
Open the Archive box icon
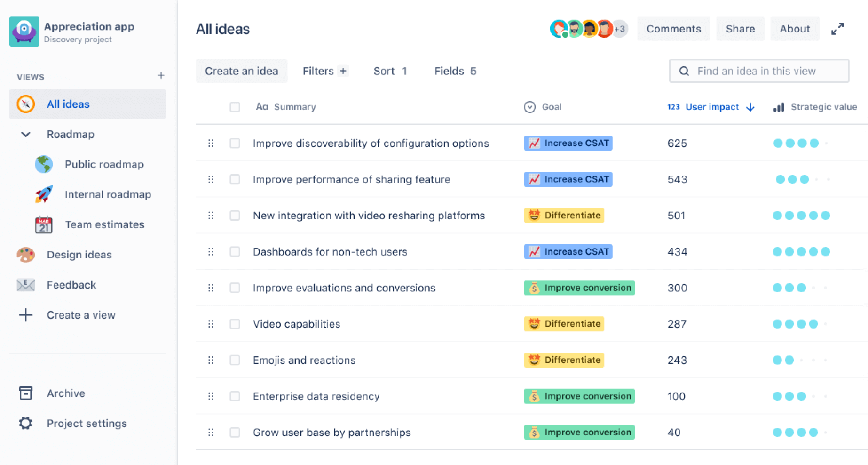click(x=26, y=393)
